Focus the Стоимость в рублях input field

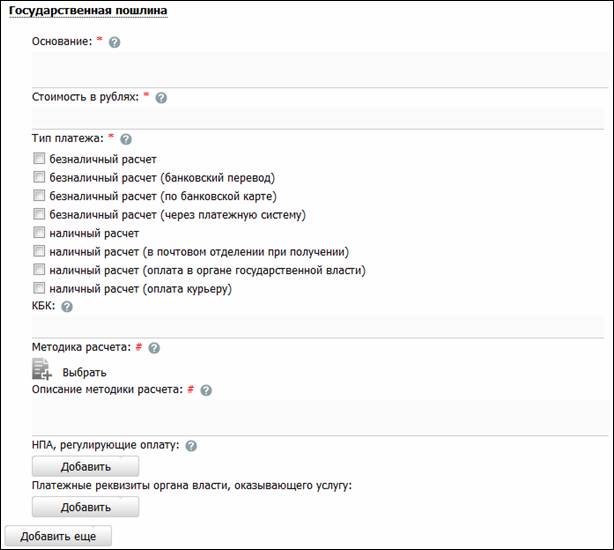318,118
